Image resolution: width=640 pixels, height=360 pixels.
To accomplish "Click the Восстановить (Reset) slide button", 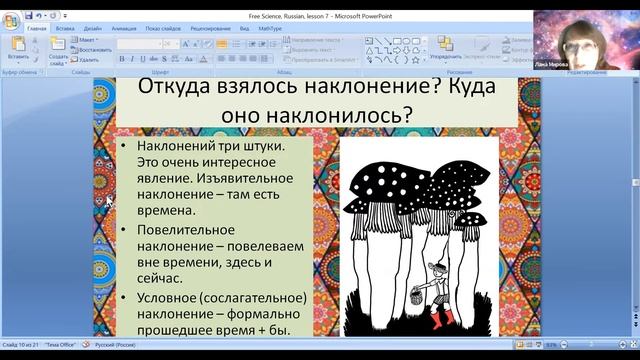I will pos(91,50).
